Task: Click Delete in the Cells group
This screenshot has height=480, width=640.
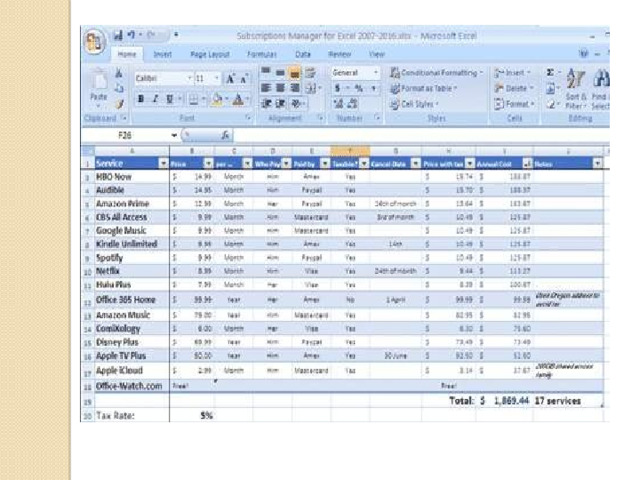Action: pos(514,88)
